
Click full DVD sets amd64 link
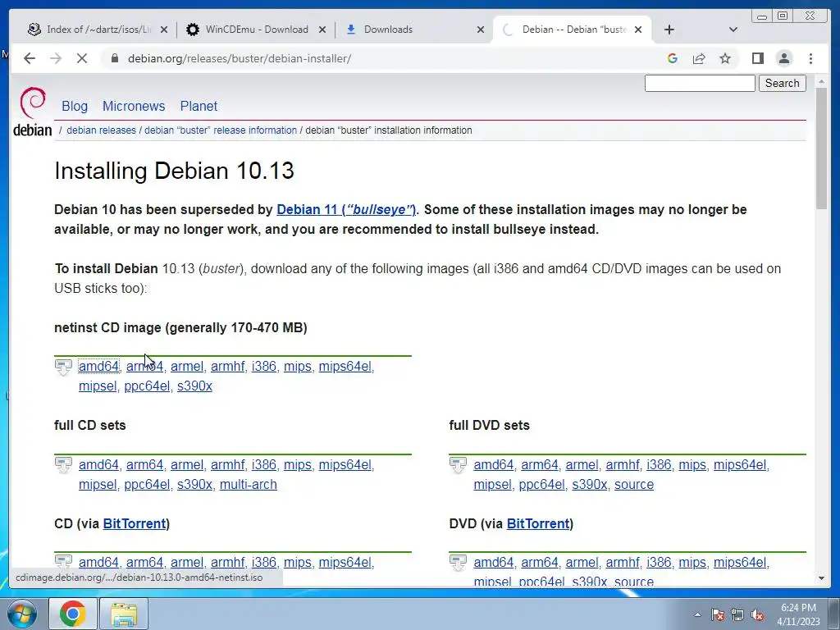click(493, 464)
